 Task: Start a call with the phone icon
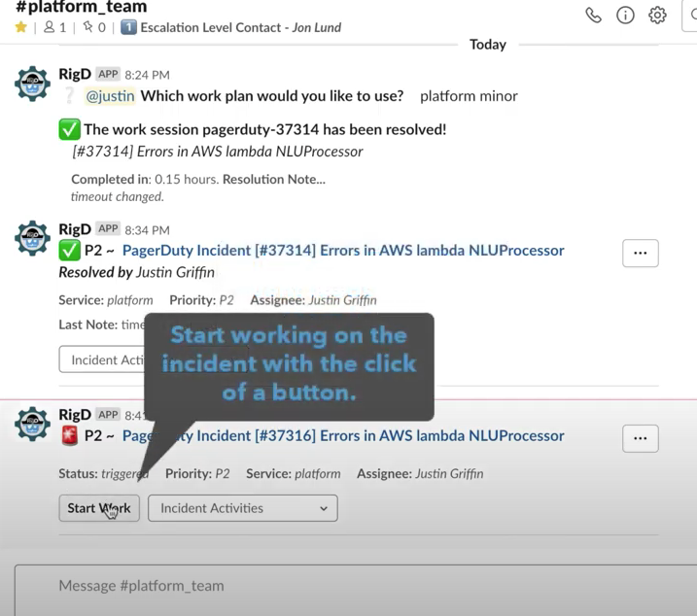pyautogui.click(x=593, y=16)
